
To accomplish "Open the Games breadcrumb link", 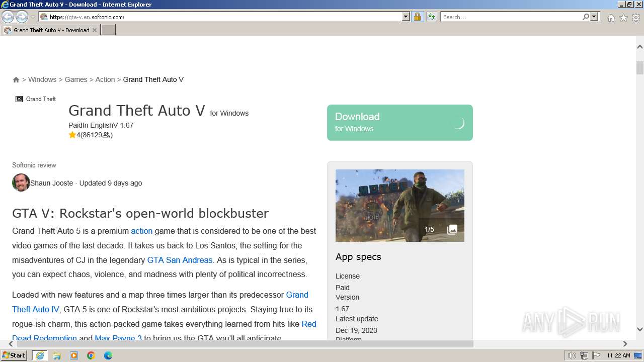I will (x=76, y=79).
